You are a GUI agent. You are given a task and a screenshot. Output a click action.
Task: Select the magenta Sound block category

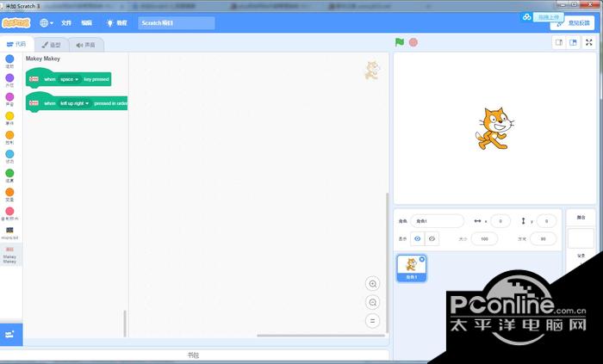point(9,99)
